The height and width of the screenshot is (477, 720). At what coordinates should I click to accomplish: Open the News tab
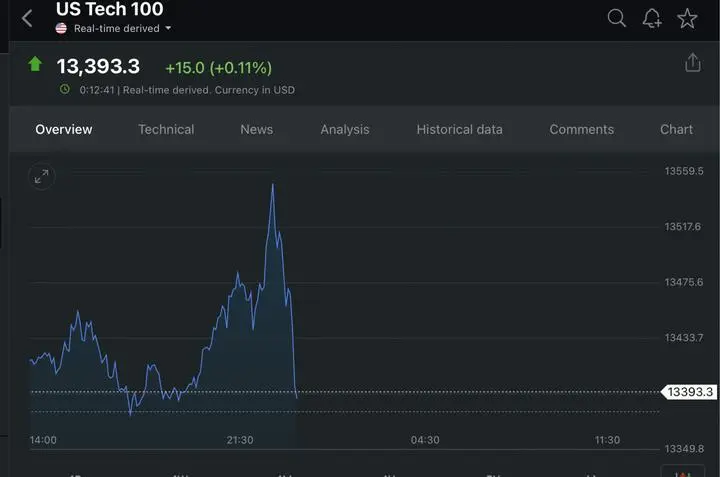pyautogui.click(x=257, y=129)
